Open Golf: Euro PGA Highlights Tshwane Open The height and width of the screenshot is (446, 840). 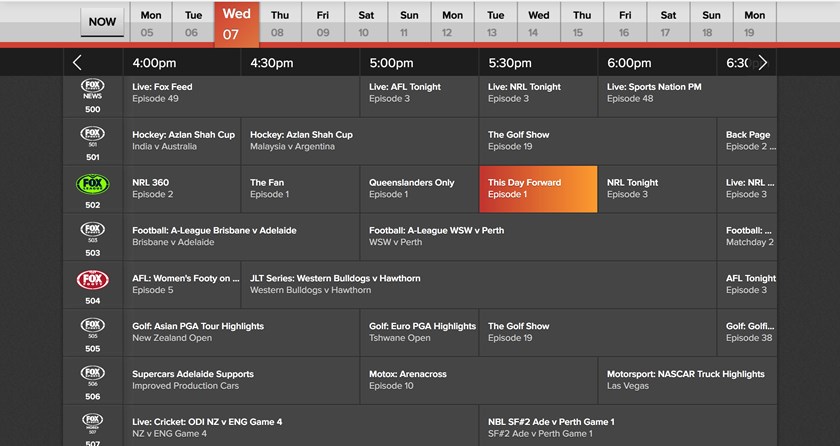419,332
